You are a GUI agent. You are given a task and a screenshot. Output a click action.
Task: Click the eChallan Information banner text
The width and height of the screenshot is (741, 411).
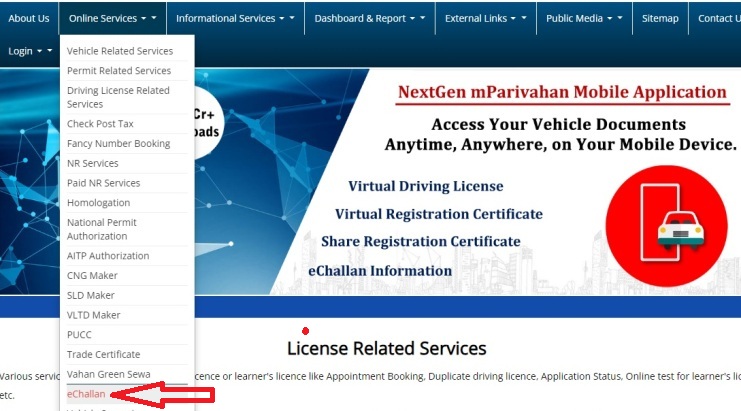coord(380,271)
